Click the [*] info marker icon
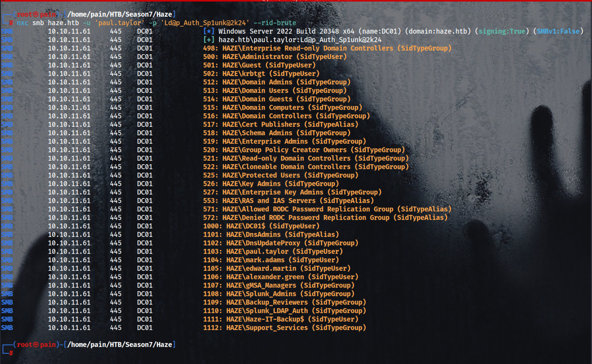 pyautogui.click(x=209, y=31)
